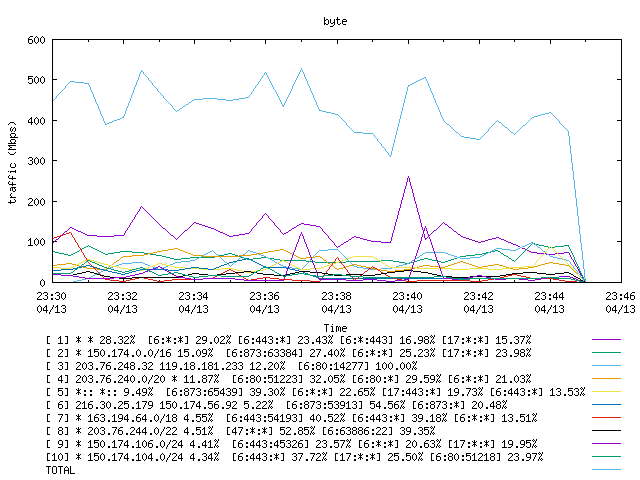Click the light blue swatch beside TOTAL
Viewport: 640px width, 480px height.
[x=606, y=470]
